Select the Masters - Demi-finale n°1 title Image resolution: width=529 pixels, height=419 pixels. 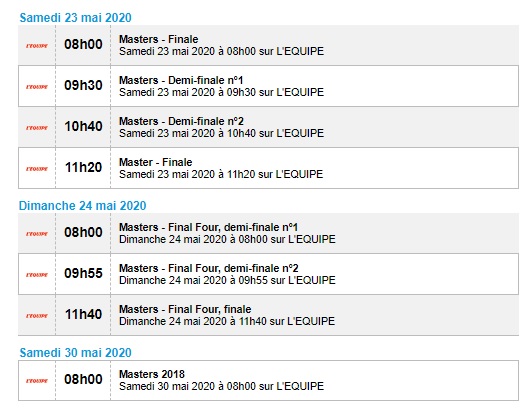coord(181,80)
